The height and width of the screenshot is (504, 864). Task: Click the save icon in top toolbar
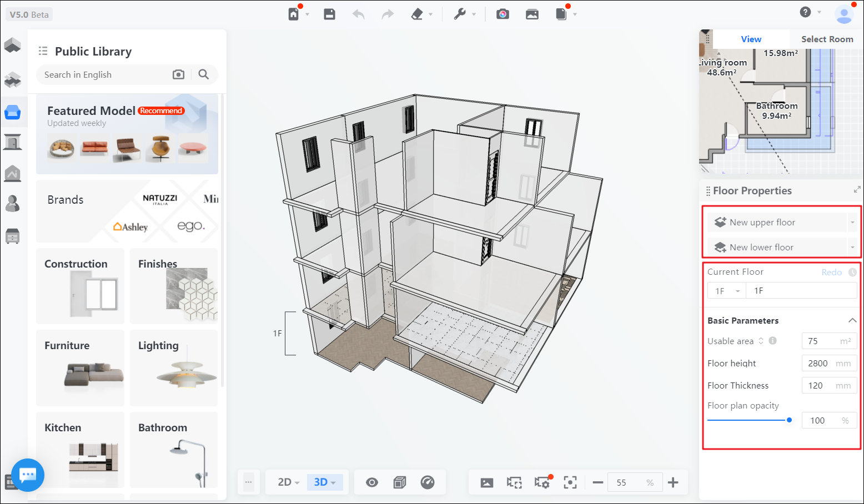tap(329, 14)
